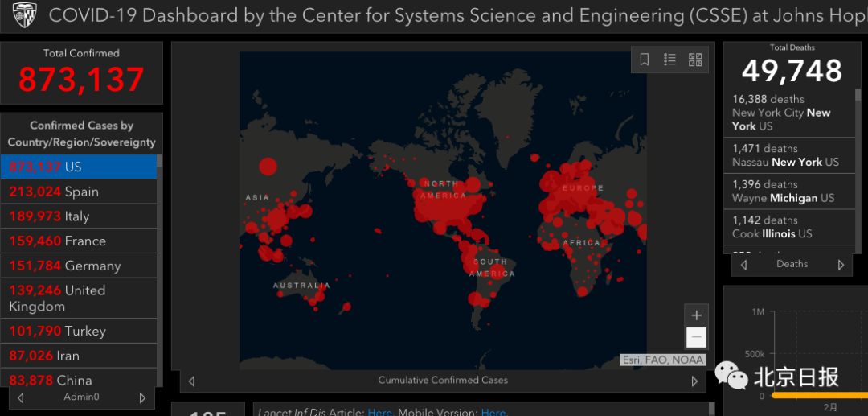Image resolution: width=868 pixels, height=416 pixels.
Task: Click left arrow beside Admin0
Action: pos(20,397)
